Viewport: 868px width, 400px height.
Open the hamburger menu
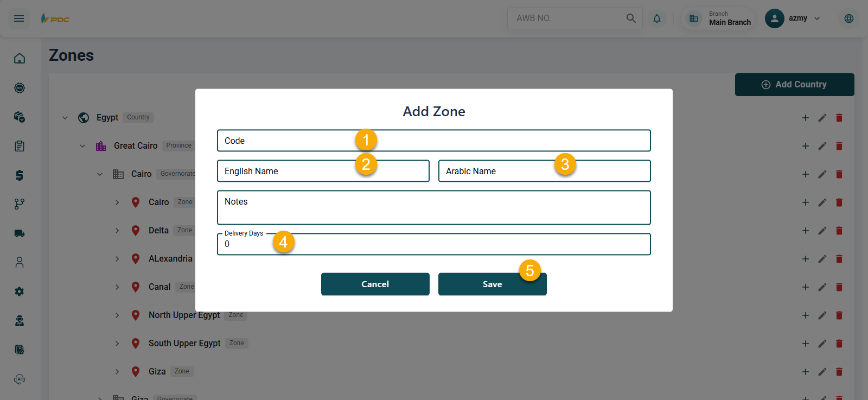19,18
